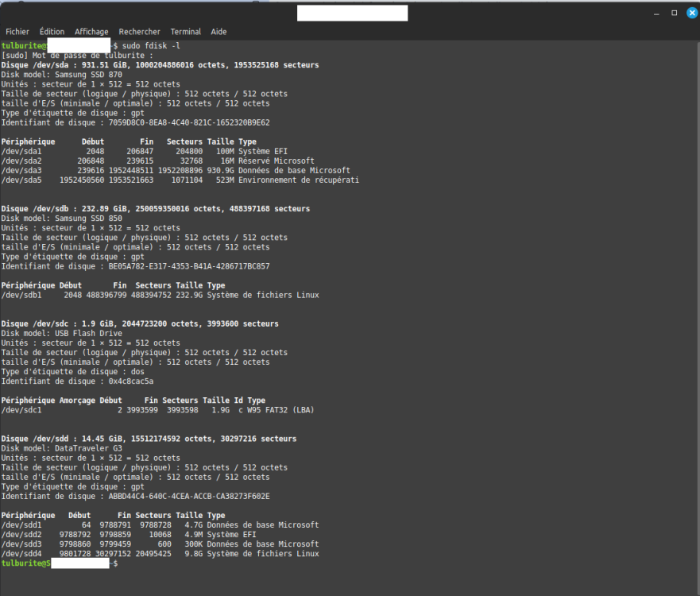The image size is (700, 596).
Task: Click the /dev/sda1 partition row
Action: [x=144, y=151]
